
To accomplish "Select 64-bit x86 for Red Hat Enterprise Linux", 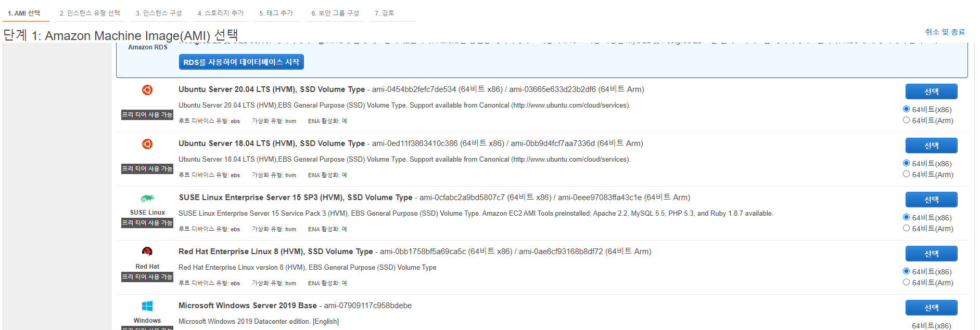I will (906, 271).
